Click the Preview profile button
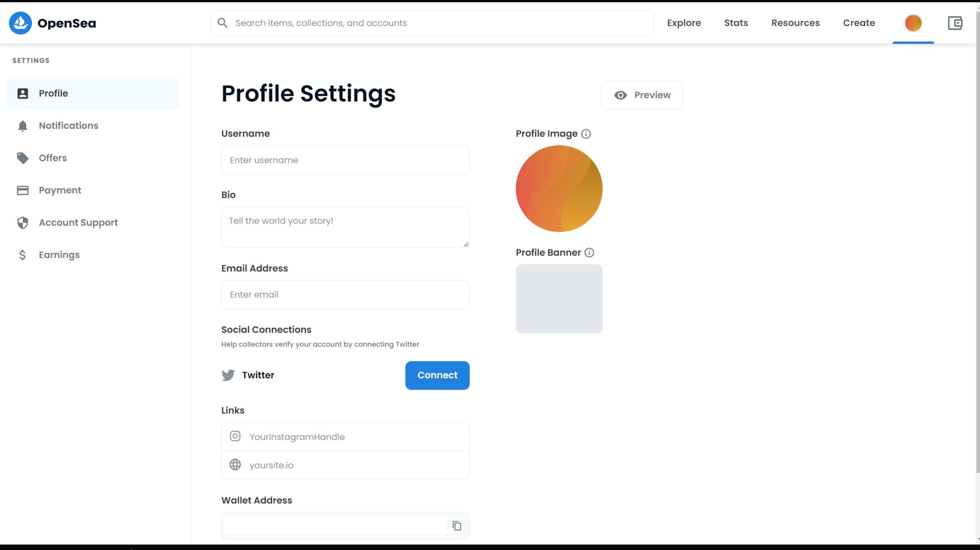Screen dimensions: 980x550 pos(642,95)
